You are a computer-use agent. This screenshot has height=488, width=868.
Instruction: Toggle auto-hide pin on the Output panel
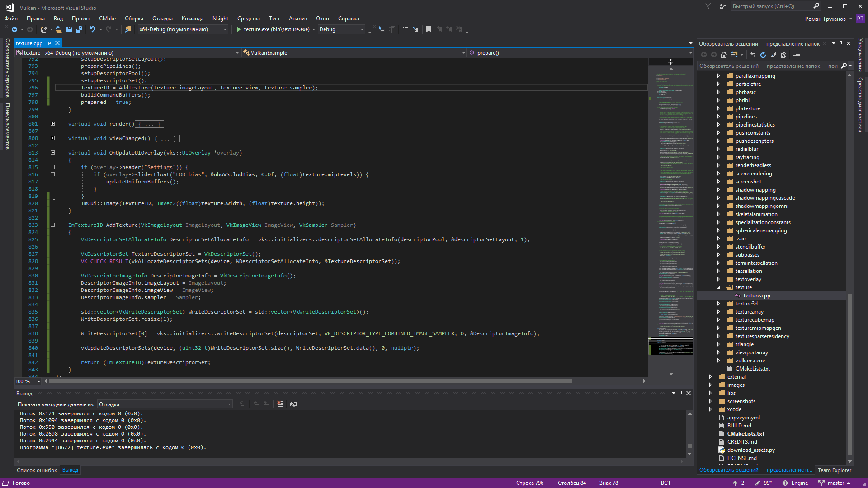point(681,393)
